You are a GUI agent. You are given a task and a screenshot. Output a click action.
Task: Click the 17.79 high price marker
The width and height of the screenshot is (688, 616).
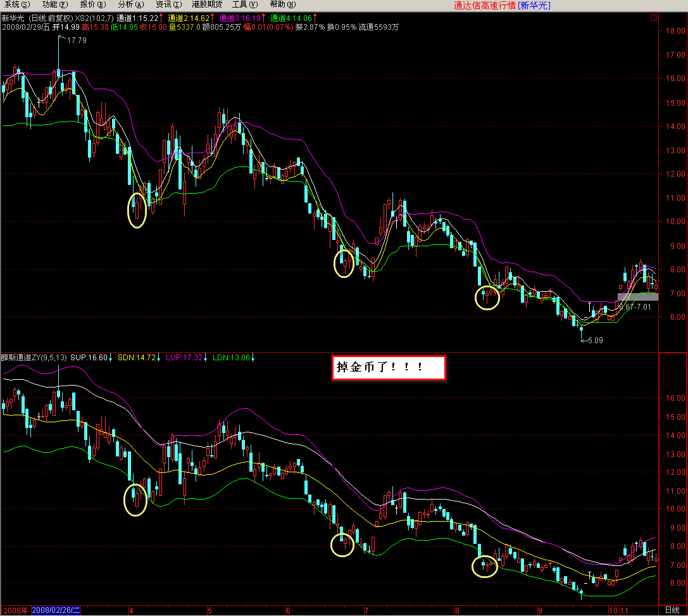tap(77, 41)
